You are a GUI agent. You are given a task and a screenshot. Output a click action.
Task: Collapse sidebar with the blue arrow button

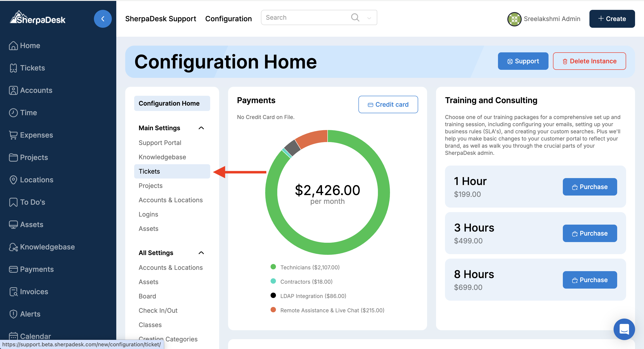pyautogui.click(x=102, y=19)
